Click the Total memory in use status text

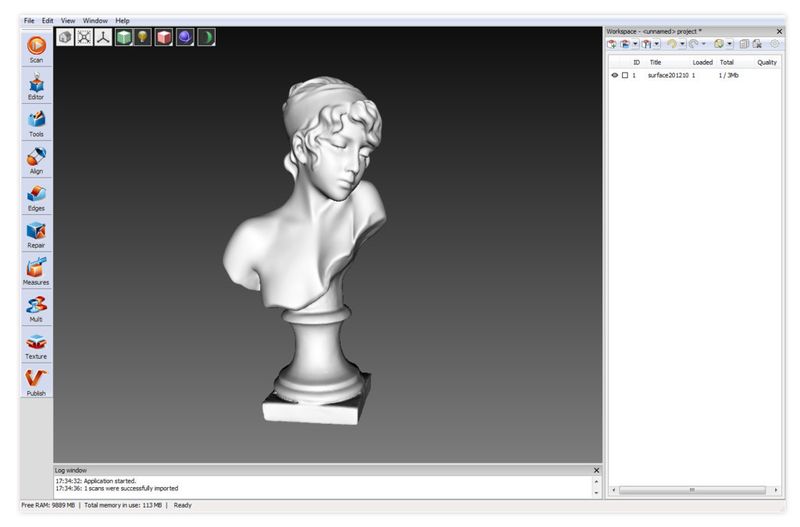tap(123, 506)
